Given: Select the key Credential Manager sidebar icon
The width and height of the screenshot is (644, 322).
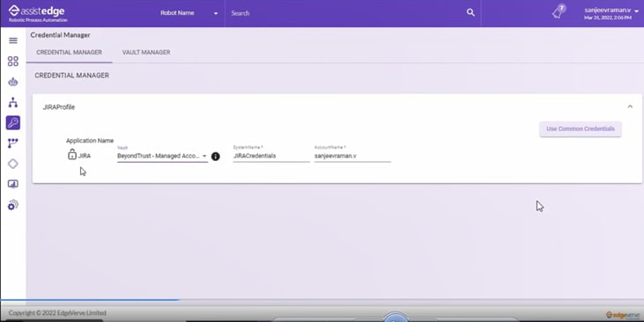Looking at the screenshot, I should point(13,122).
